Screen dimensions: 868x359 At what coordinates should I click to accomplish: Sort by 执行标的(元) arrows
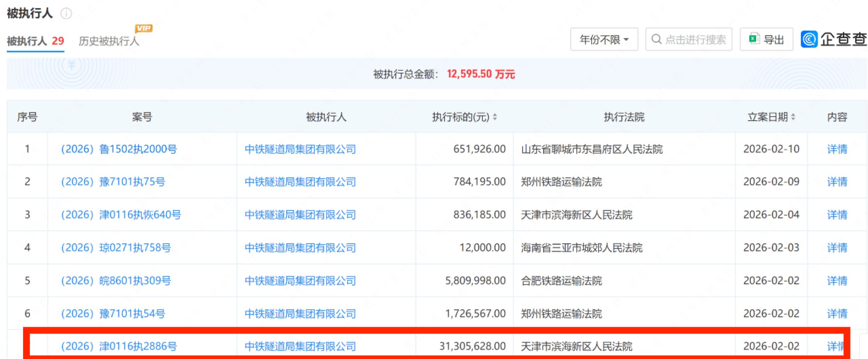[x=495, y=117]
